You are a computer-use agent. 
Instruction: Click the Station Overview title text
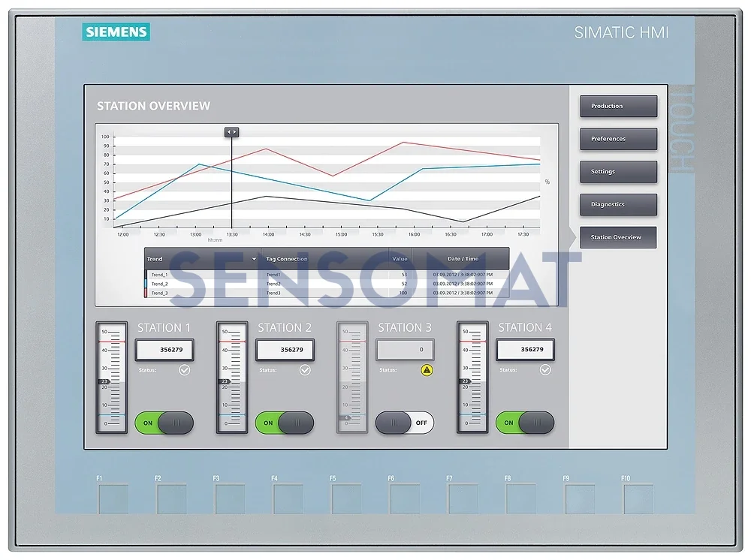coord(153,107)
